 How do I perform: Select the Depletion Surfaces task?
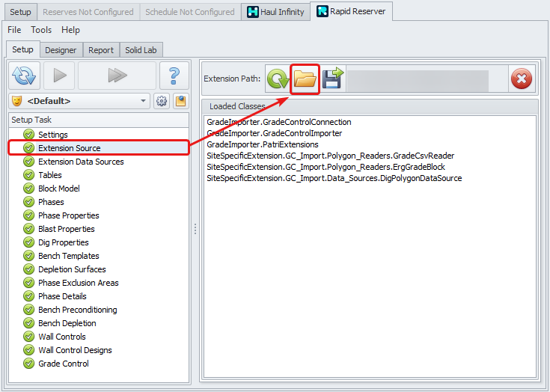click(x=72, y=269)
